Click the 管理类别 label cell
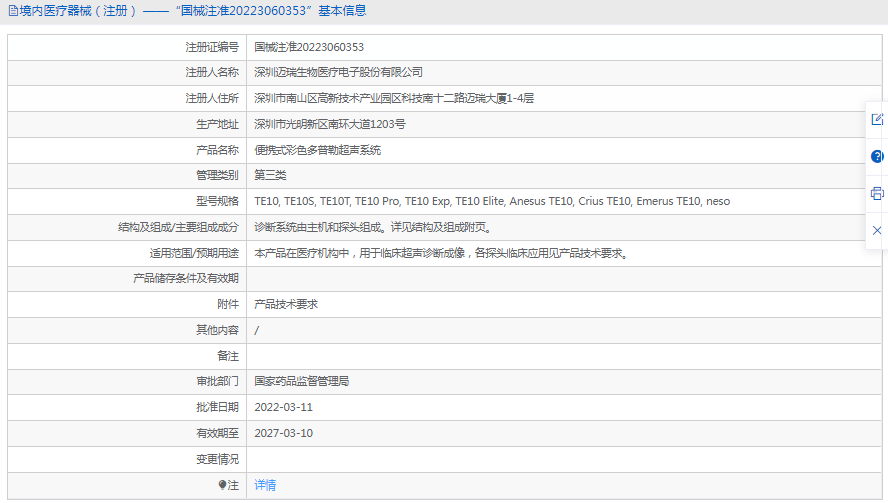 [x=127, y=175]
